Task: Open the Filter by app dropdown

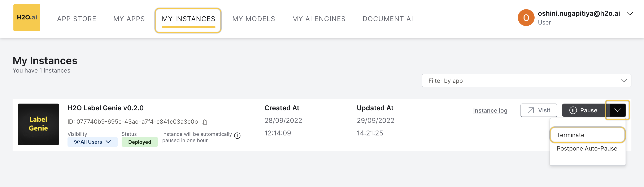Action: (526, 81)
